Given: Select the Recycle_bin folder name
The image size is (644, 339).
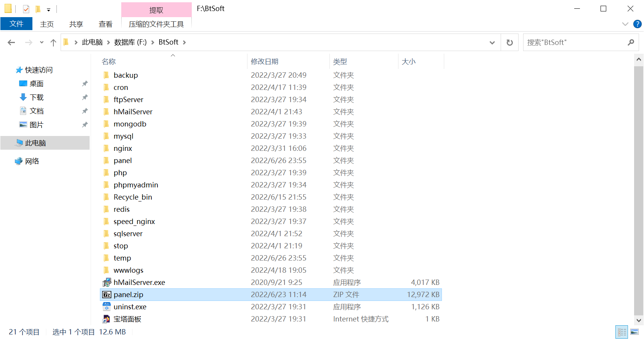Looking at the screenshot, I should tap(133, 197).
